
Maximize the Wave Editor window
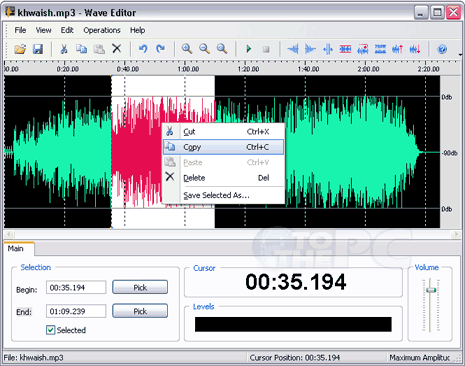[x=437, y=13]
